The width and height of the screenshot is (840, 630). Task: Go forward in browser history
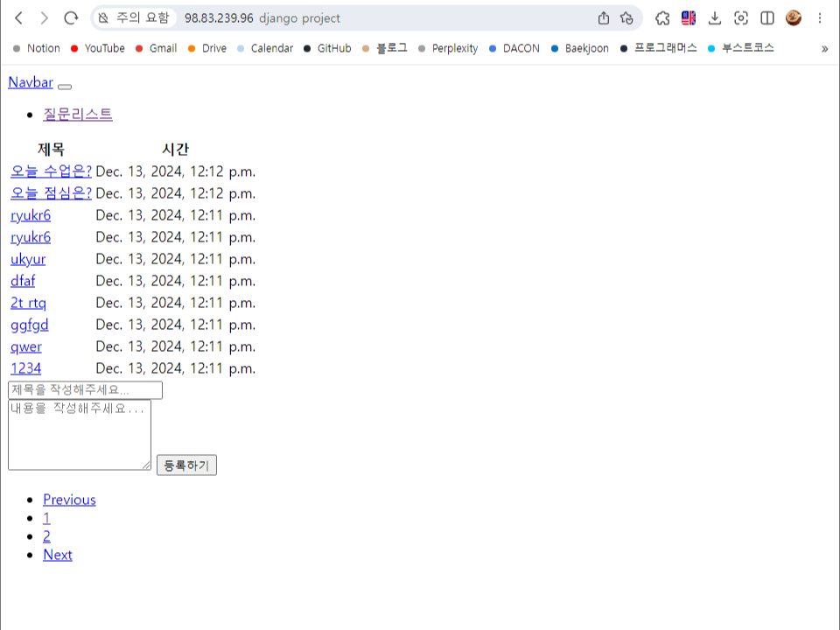pyautogui.click(x=45, y=18)
